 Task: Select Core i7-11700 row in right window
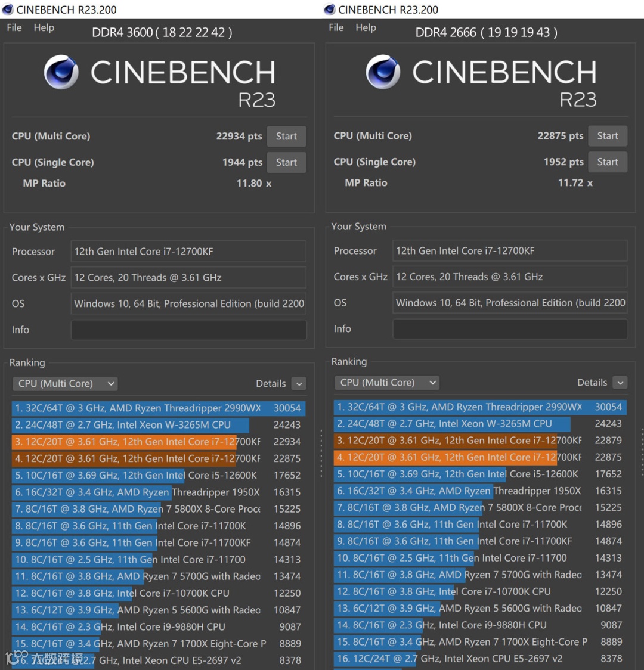pos(481,557)
